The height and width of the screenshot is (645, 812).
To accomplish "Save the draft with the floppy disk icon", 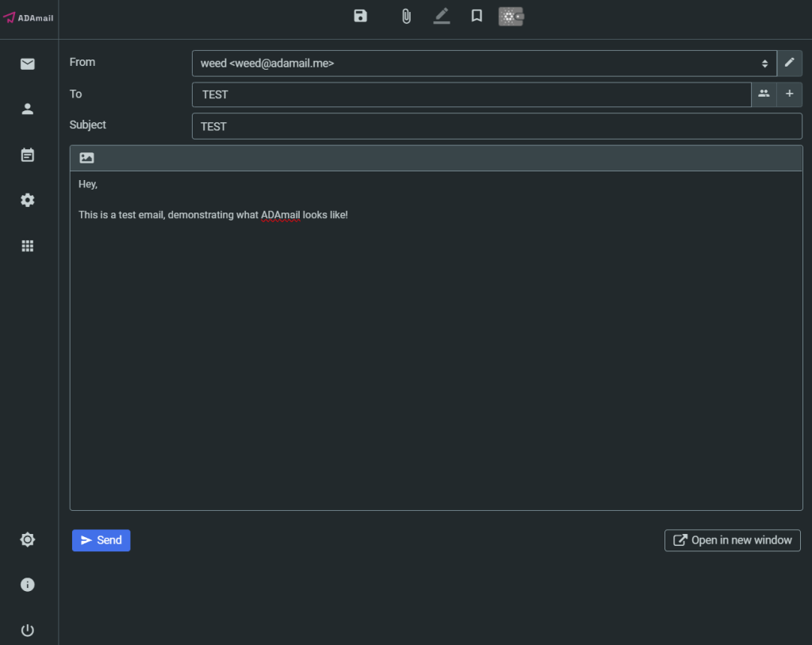I will [361, 16].
